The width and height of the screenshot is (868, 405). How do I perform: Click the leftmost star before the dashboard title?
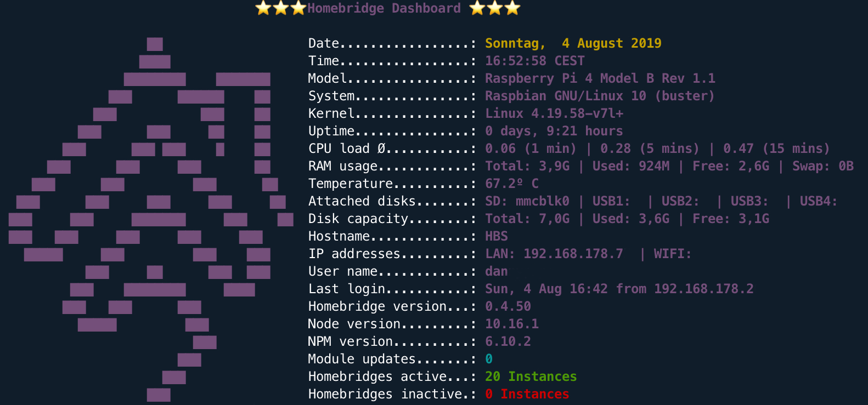click(263, 8)
